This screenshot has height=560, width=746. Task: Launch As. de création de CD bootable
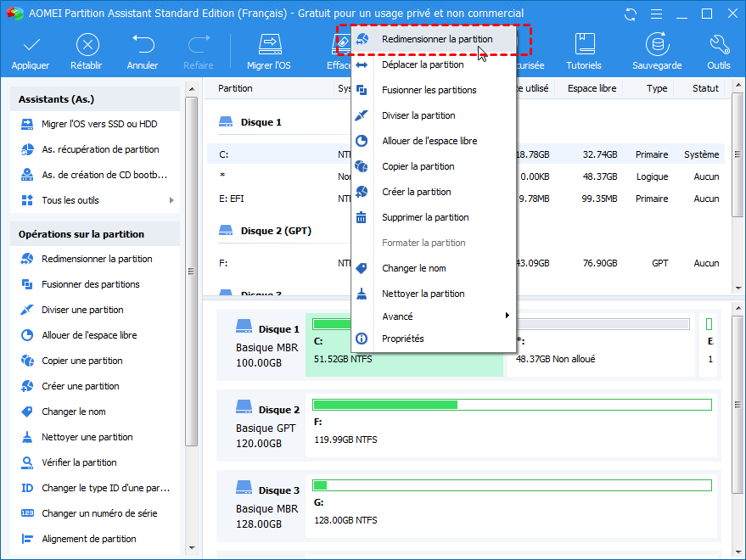tap(95, 175)
